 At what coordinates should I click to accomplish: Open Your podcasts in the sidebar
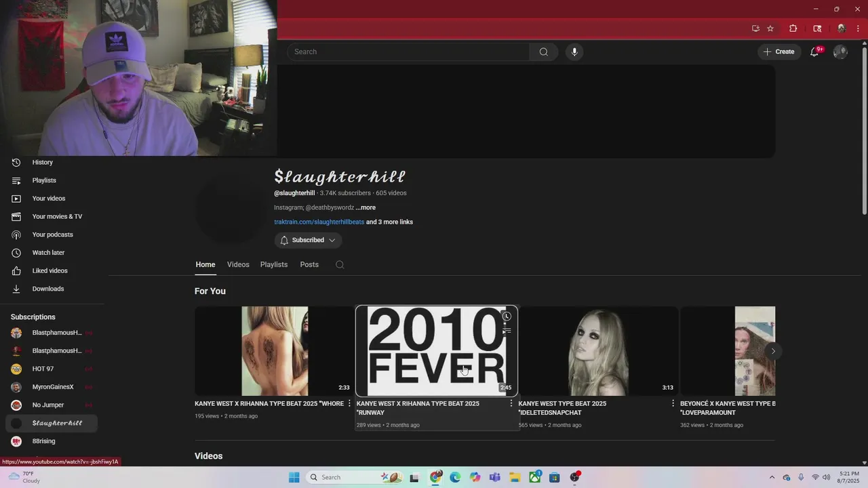tap(53, 235)
